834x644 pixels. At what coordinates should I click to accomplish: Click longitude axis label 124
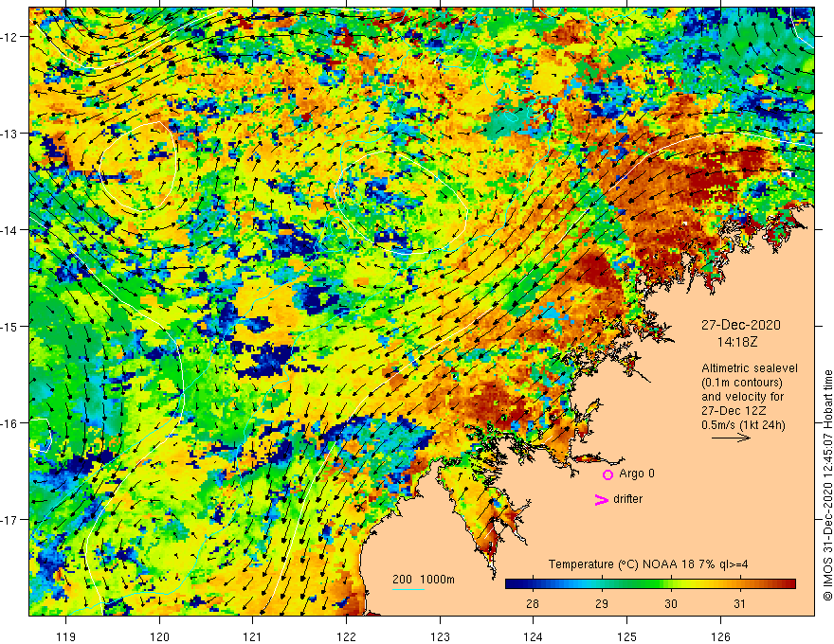coord(534,636)
